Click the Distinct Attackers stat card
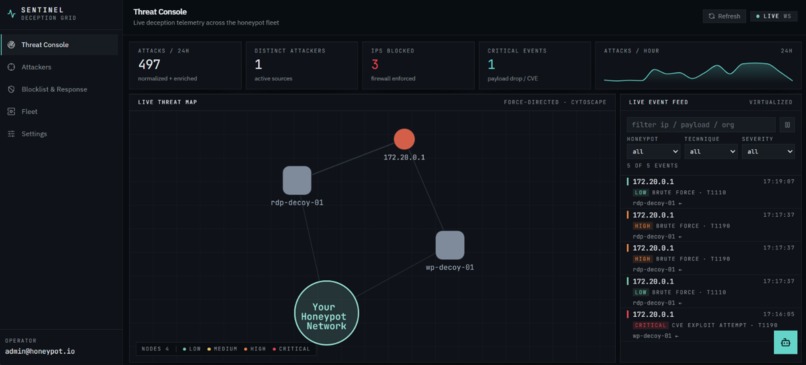Viewport: 806px width, 365px height. [x=302, y=66]
